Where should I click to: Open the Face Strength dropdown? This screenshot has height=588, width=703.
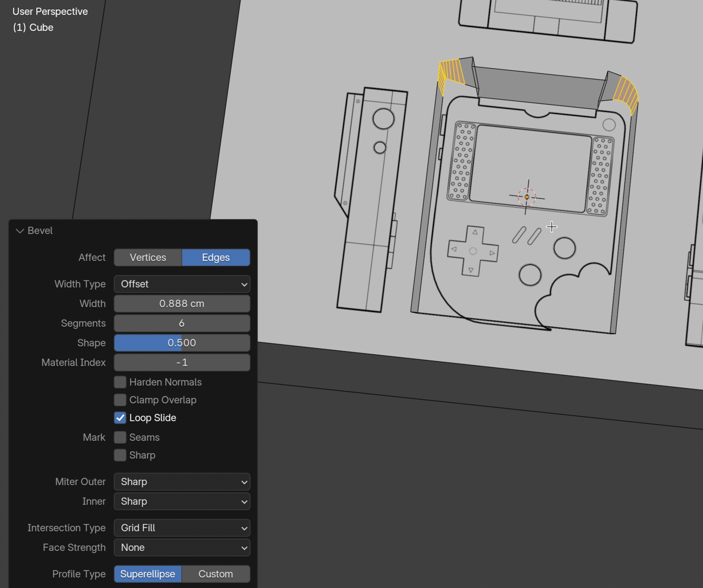(x=182, y=548)
